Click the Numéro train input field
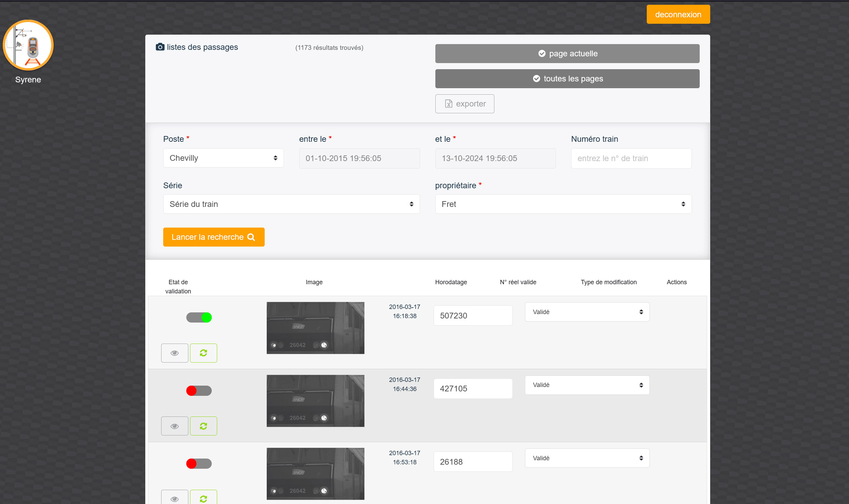 tap(631, 158)
